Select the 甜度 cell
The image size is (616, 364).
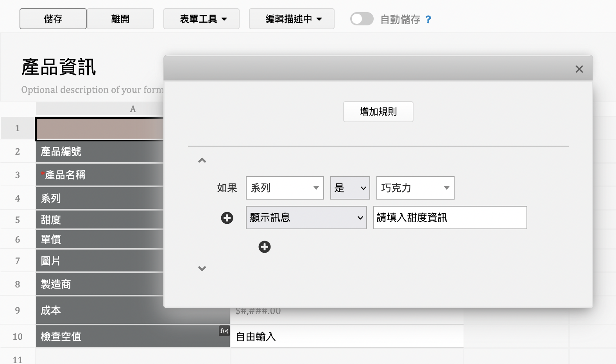tap(100, 220)
